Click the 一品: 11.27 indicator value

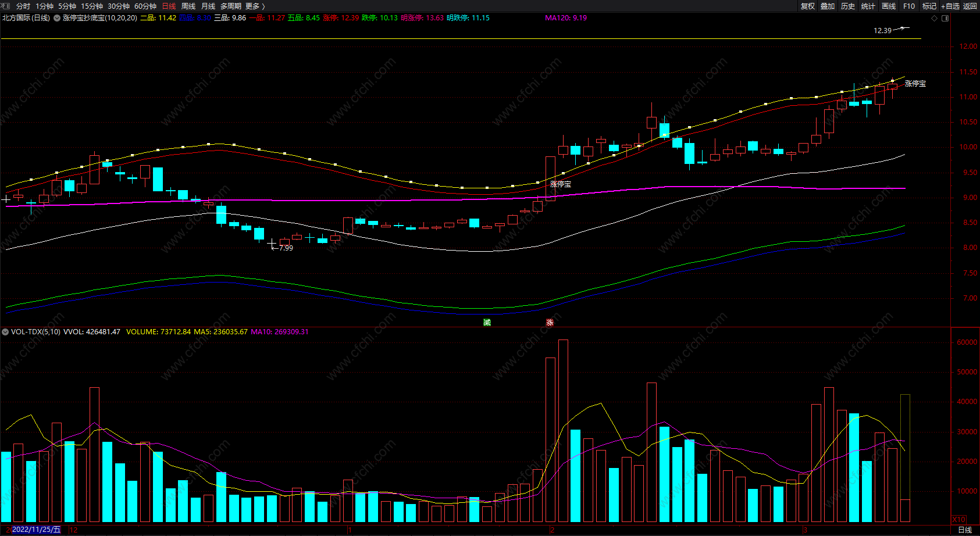tap(267, 18)
